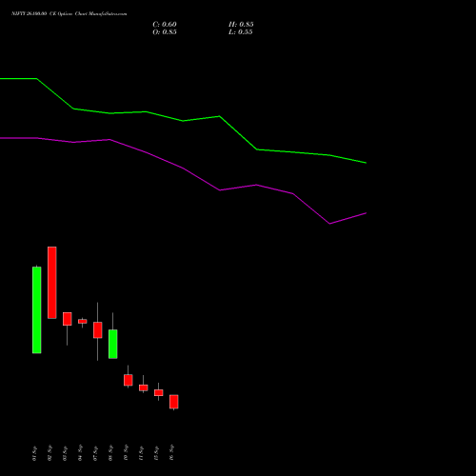Image resolution: width=476 pixels, height=476 pixels.
Task: Click the '03 Sep' date label
Action: [65, 453]
